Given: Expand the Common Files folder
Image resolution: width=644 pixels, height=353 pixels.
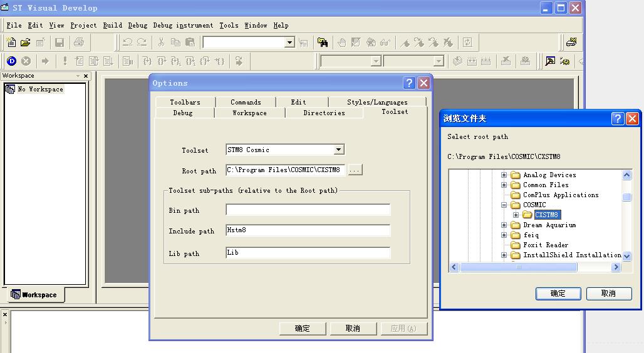Looking at the screenshot, I should 504,185.
